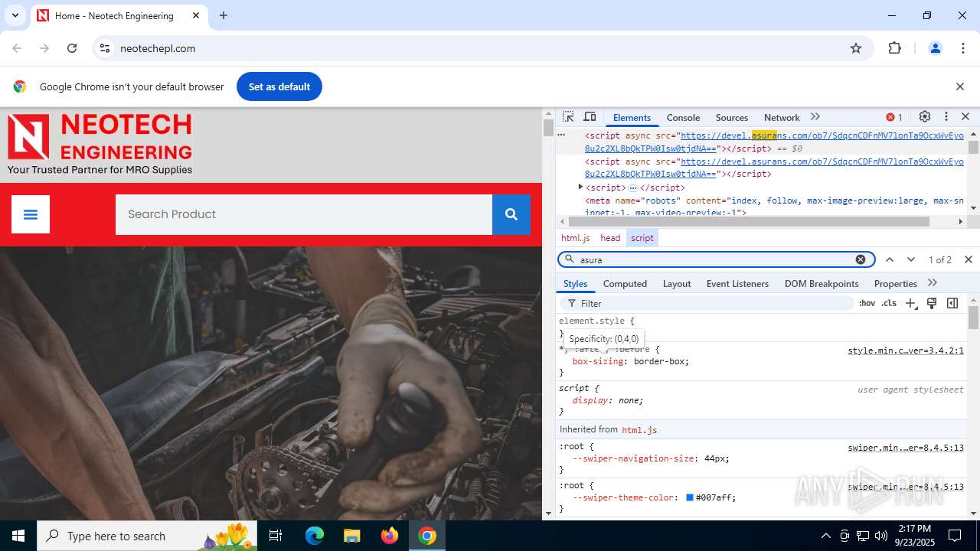The height and width of the screenshot is (551, 980).
Task: Toggle the device toolbar icon
Action: click(590, 117)
